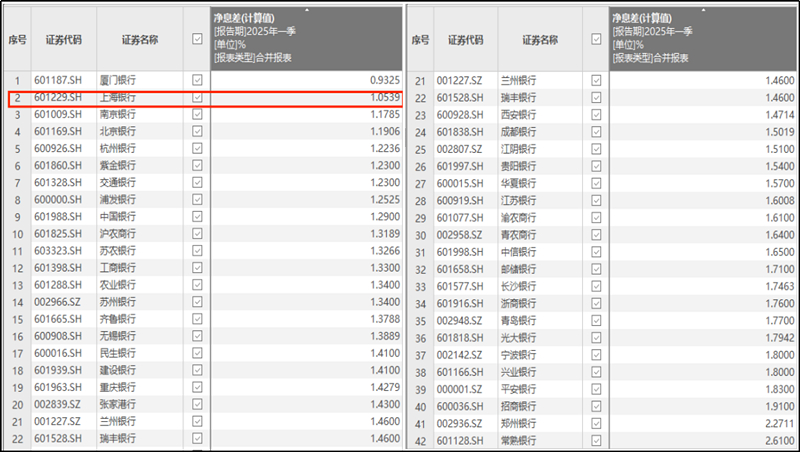Toggle the select-all checkbox in right table header

click(x=596, y=40)
